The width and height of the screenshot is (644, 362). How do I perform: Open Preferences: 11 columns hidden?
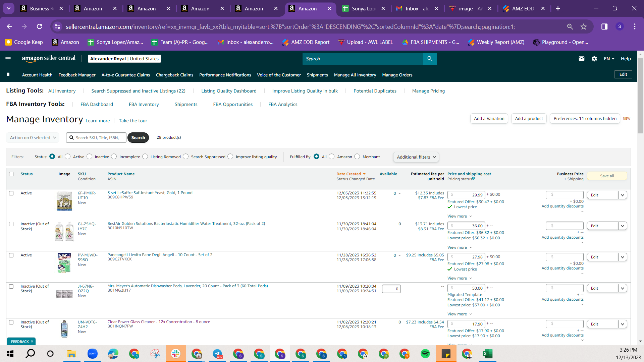click(x=585, y=119)
